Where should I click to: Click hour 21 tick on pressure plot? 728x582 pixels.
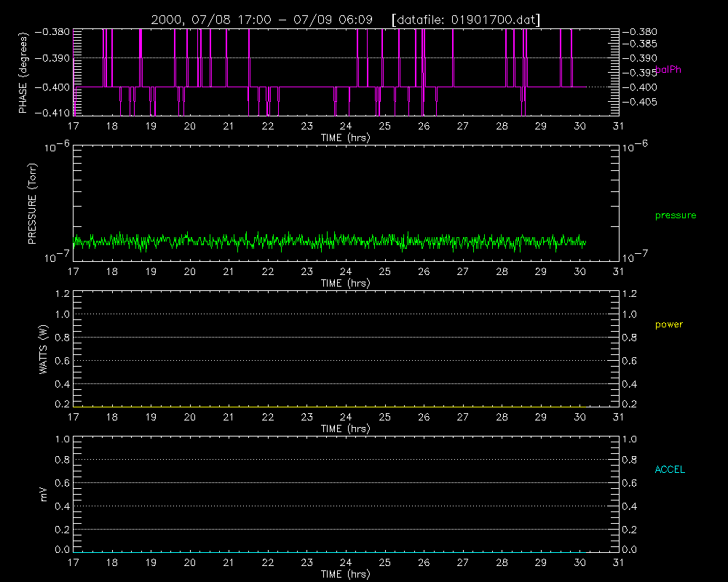point(229,271)
